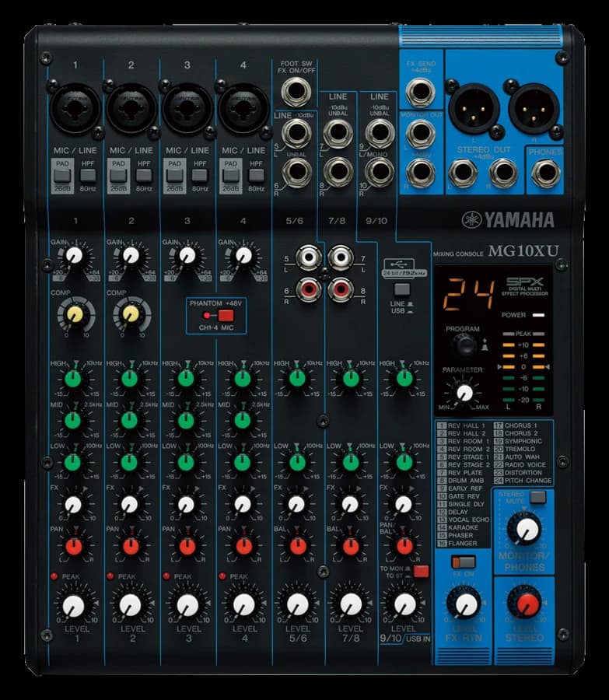Click the PITCH CHANGE program label
Image resolution: width=609 pixels, height=700 pixels.
tap(528, 481)
